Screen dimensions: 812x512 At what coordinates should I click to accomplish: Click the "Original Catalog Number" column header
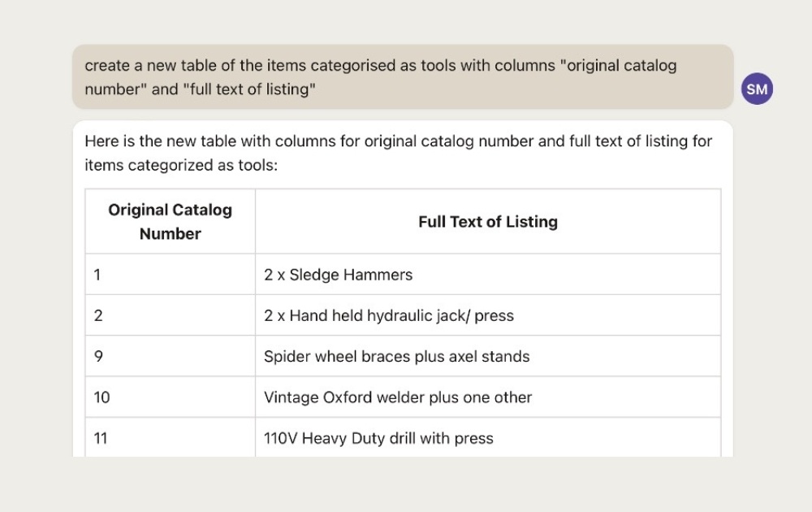click(171, 221)
